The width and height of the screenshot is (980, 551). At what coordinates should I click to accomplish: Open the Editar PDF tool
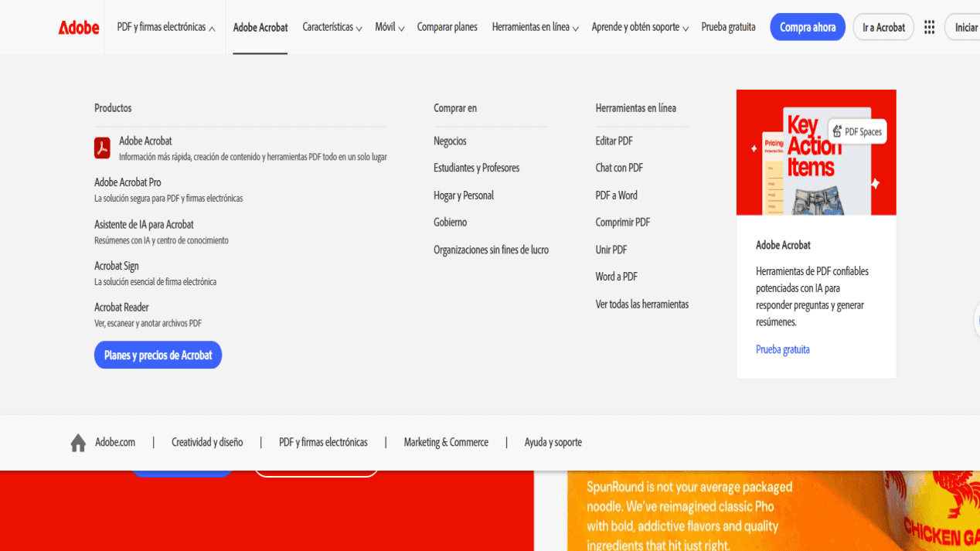[x=614, y=141]
